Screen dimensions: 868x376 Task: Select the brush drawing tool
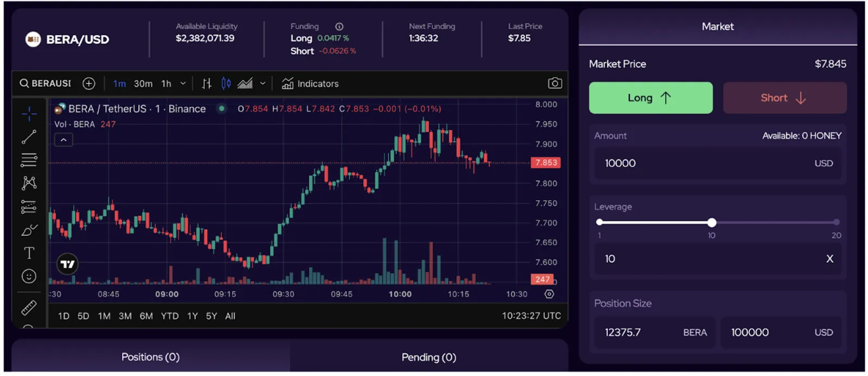(x=29, y=230)
